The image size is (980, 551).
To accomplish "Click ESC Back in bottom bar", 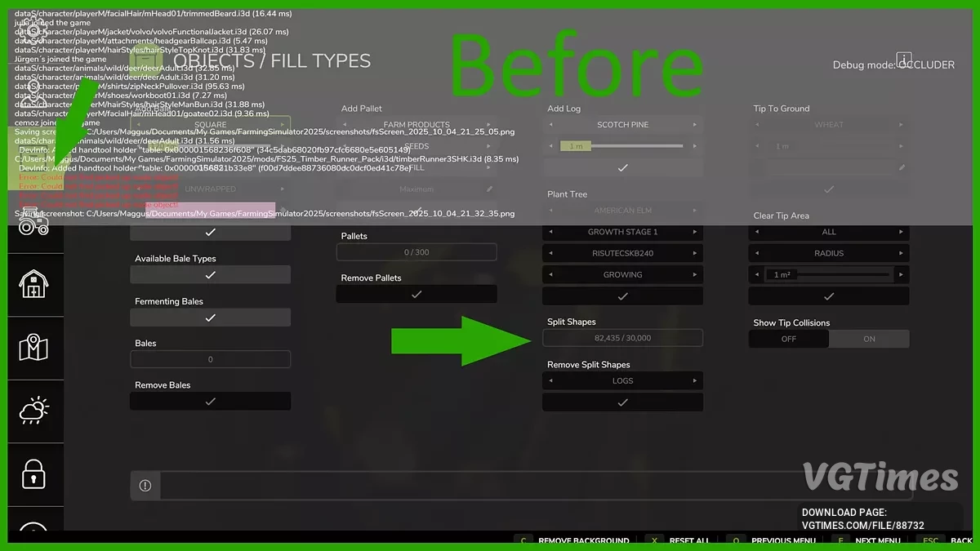I will click(x=946, y=541).
